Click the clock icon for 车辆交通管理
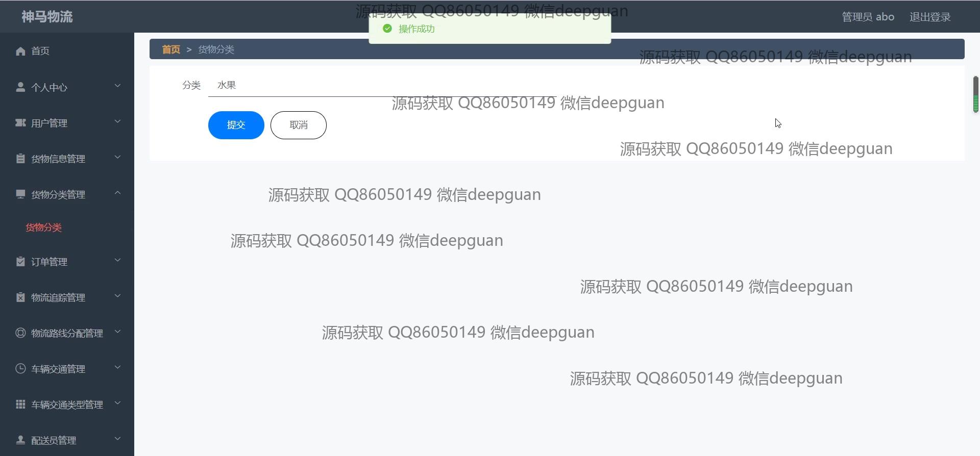980x456 pixels. pyautogui.click(x=20, y=369)
